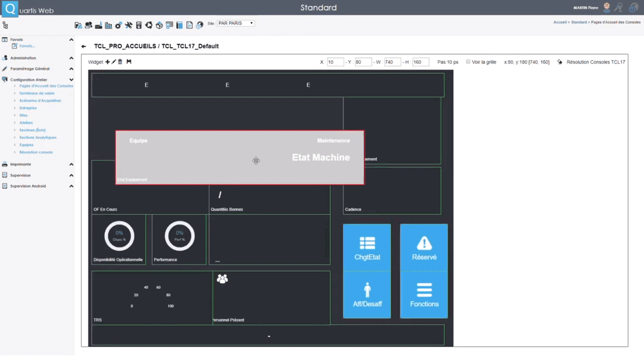This screenshot has height=362, width=644.
Task: Collapse the Configuration Atelier section
Action: tap(71, 79)
